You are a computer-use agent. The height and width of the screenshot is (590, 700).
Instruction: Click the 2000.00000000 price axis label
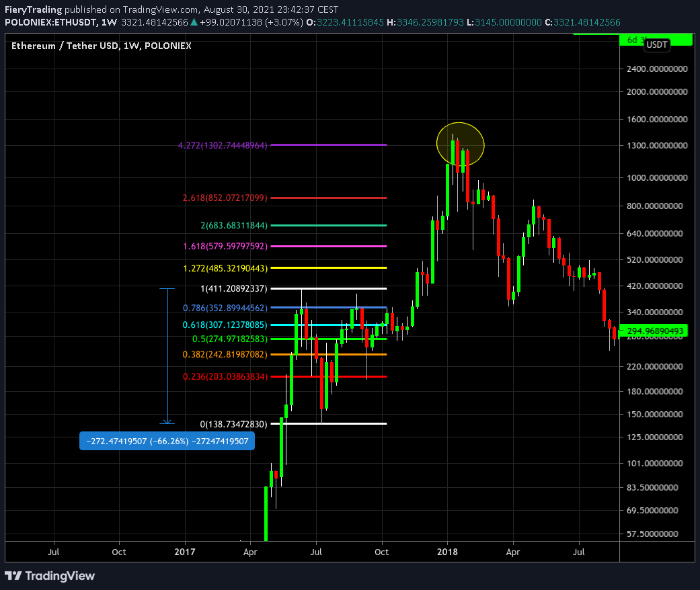657,92
